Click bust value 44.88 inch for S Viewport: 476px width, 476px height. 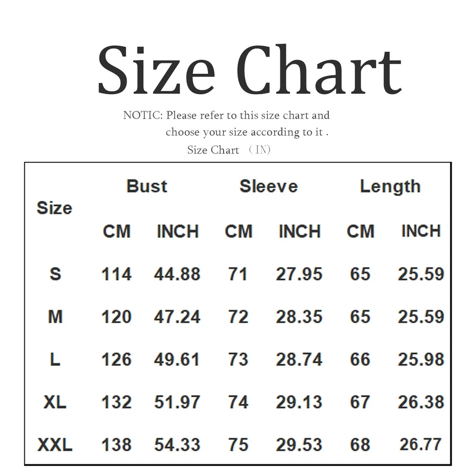tap(177, 274)
